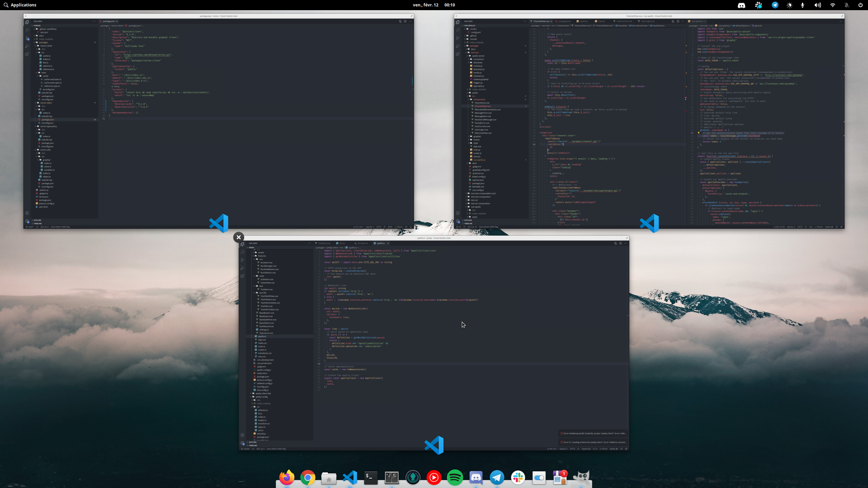The width and height of the screenshot is (868, 488).
Task: Click Apollo GraphQL initializing error notification
Action: click(x=594, y=433)
